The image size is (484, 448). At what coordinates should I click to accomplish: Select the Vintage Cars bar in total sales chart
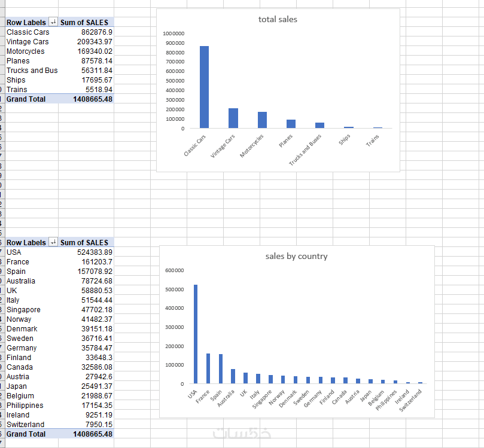pos(233,118)
